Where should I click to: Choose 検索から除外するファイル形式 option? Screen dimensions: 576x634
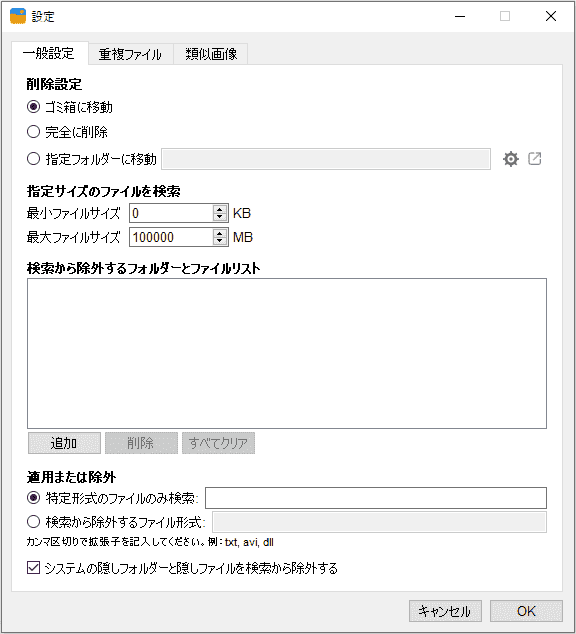coord(33,522)
